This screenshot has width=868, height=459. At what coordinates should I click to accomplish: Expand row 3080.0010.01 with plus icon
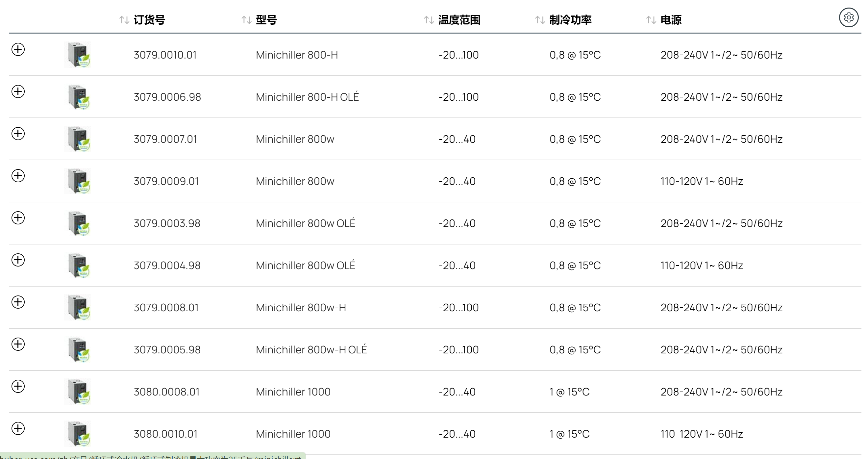[x=18, y=428]
